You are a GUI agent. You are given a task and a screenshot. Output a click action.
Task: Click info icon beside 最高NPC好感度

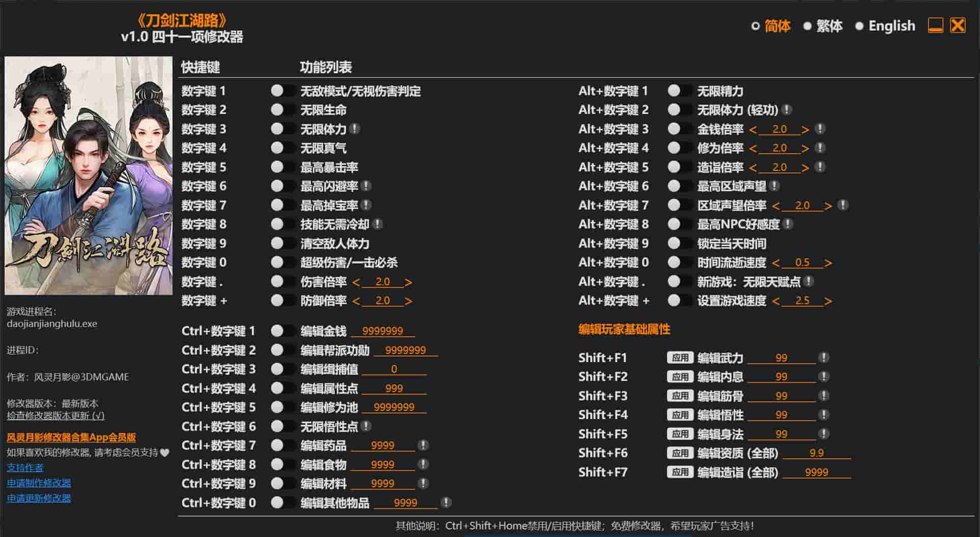tap(788, 224)
